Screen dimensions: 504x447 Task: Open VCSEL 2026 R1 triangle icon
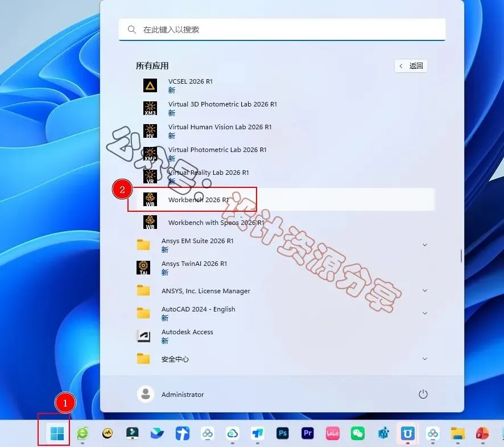pos(150,85)
